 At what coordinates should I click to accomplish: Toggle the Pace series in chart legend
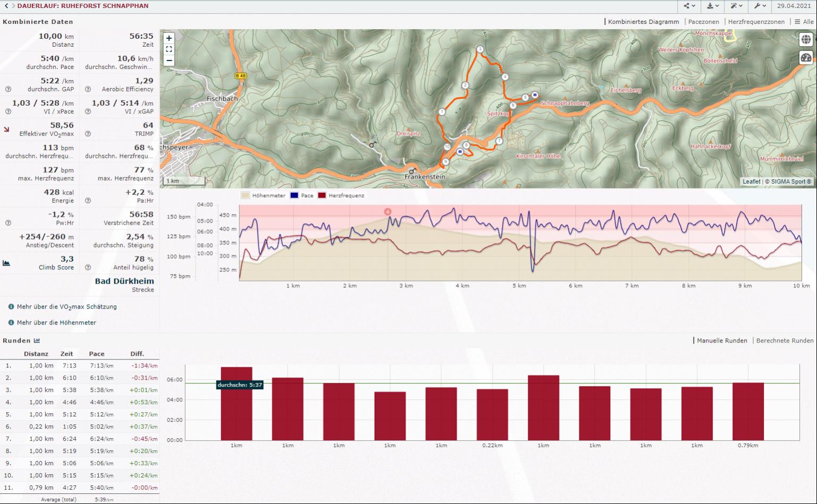pyautogui.click(x=302, y=195)
